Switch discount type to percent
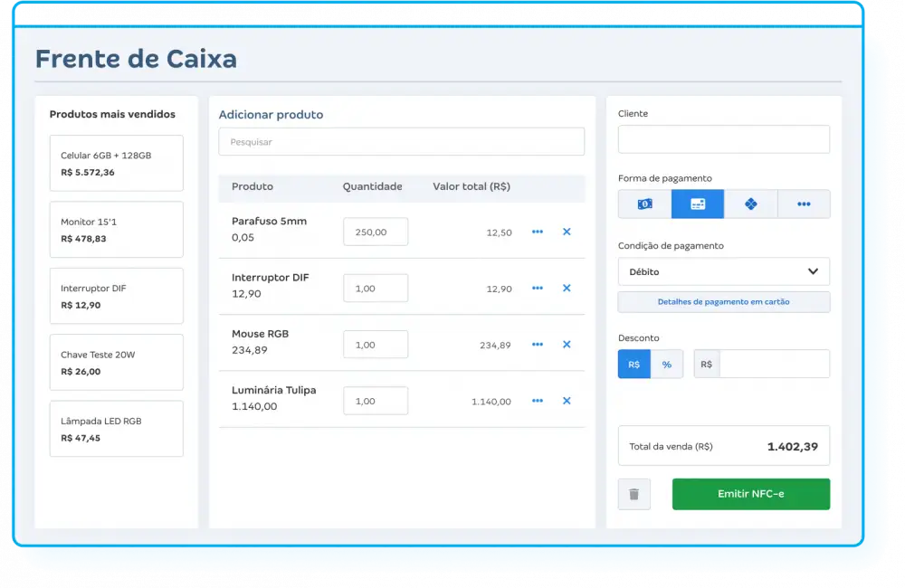This screenshot has width=905, height=588. [x=667, y=365]
